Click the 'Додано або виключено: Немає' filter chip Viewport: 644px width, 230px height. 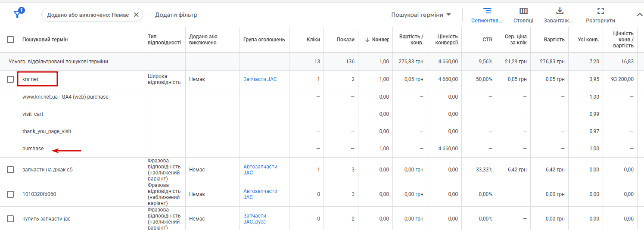(87, 15)
